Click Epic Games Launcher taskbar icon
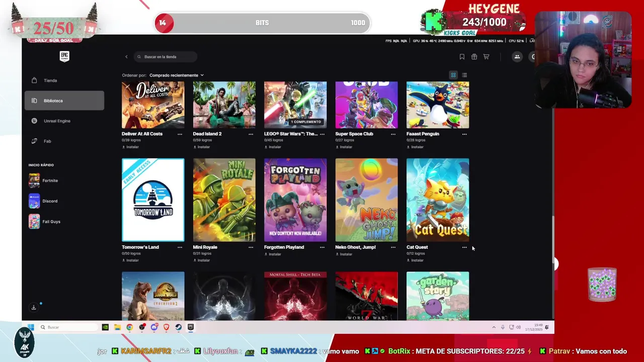Image resolution: width=644 pixels, height=362 pixels. (191, 327)
